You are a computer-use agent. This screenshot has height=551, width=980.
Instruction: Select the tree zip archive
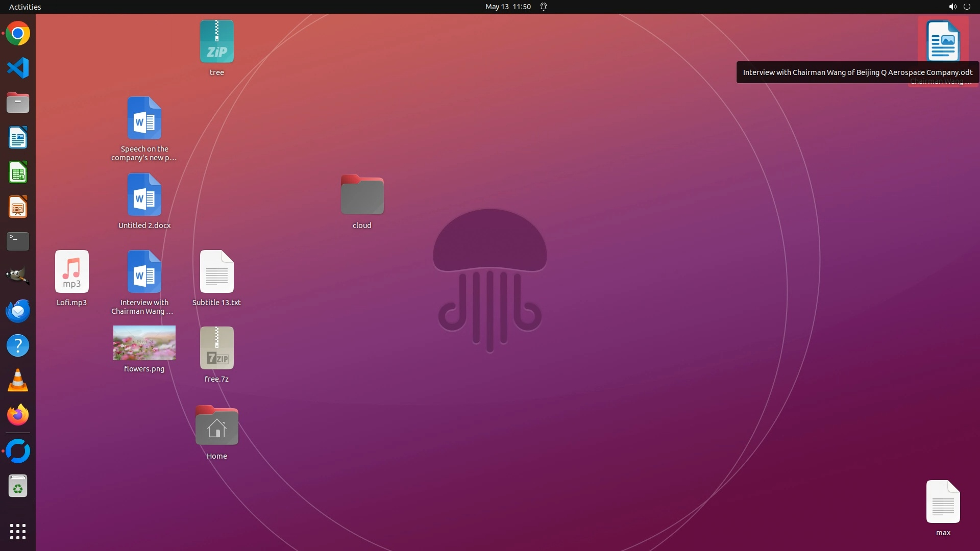216,42
